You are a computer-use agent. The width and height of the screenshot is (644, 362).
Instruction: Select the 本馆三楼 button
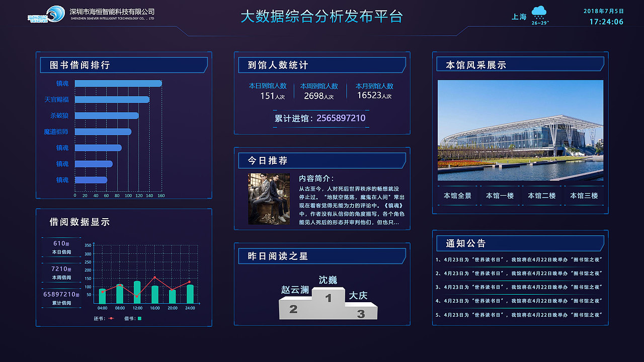coord(584,196)
